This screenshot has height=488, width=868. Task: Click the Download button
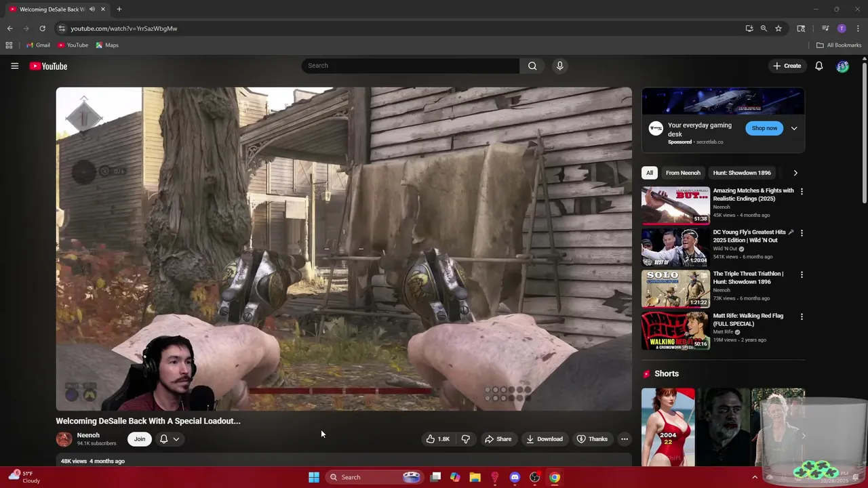tap(545, 439)
